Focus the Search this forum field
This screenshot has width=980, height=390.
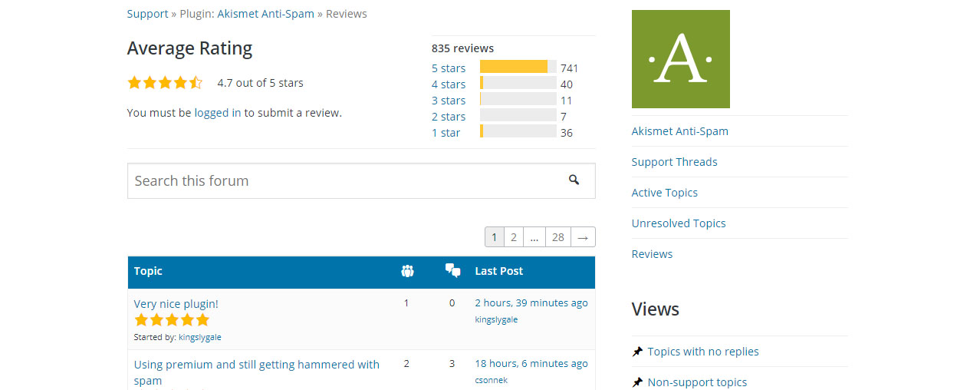pyautogui.click(x=361, y=180)
